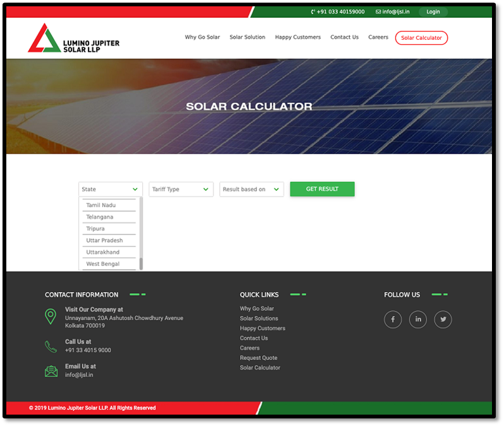The height and width of the screenshot is (426, 504).
Task: Click the Lumino Jupiter Solar logo
Action: (73, 39)
